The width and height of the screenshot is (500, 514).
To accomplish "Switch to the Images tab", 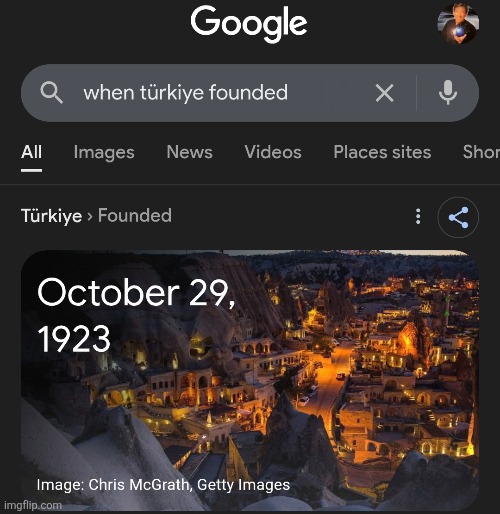I will (104, 153).
